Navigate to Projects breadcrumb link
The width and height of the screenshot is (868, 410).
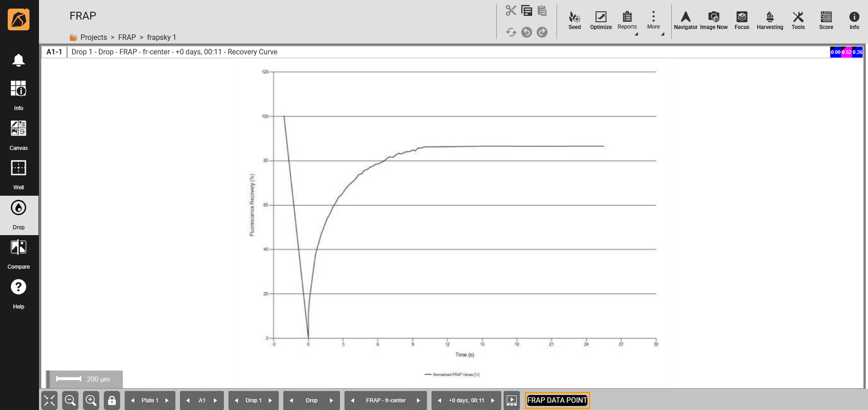pos(93,37)
